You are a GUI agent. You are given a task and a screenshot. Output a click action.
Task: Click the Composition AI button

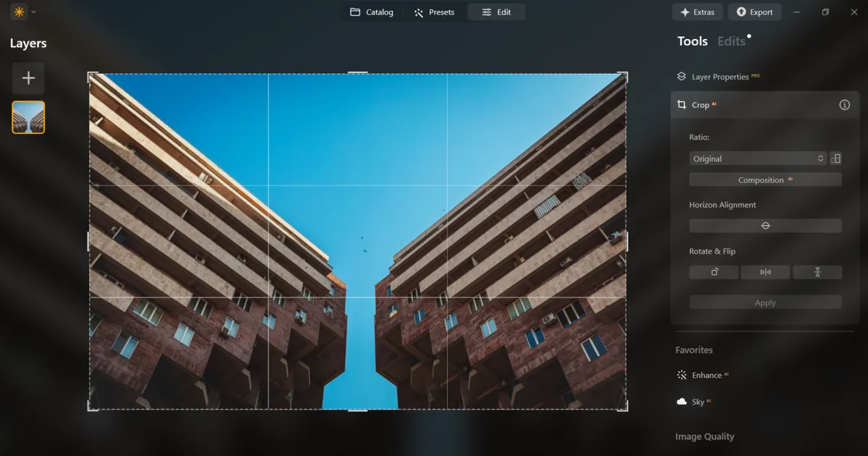[765, 180]
